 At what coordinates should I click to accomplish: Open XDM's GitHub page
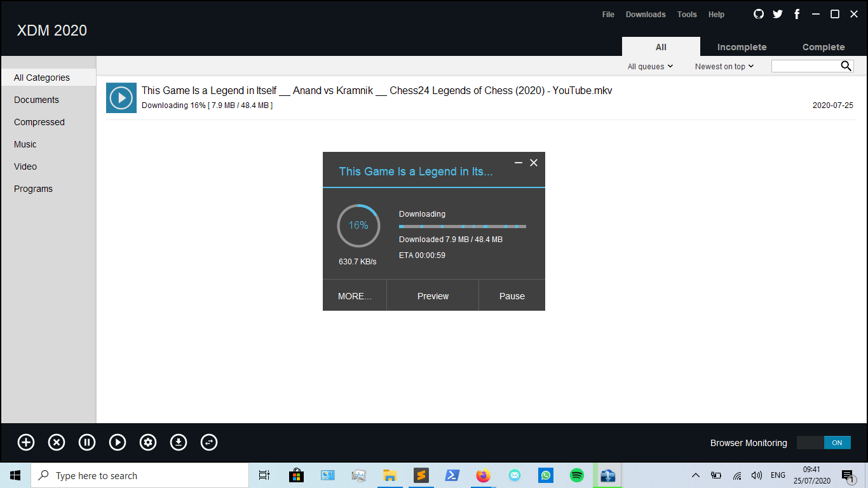758,13
